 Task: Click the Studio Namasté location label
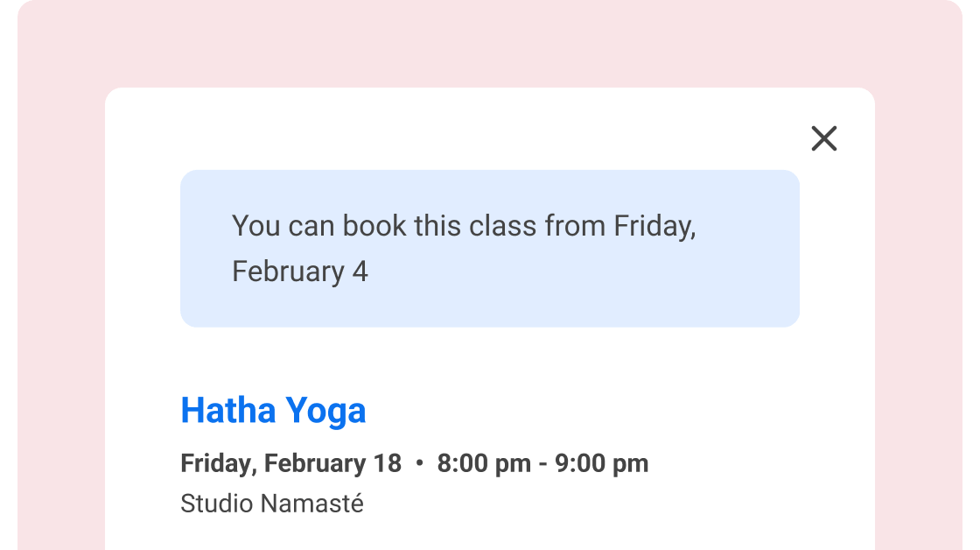(x=271, y=504)
